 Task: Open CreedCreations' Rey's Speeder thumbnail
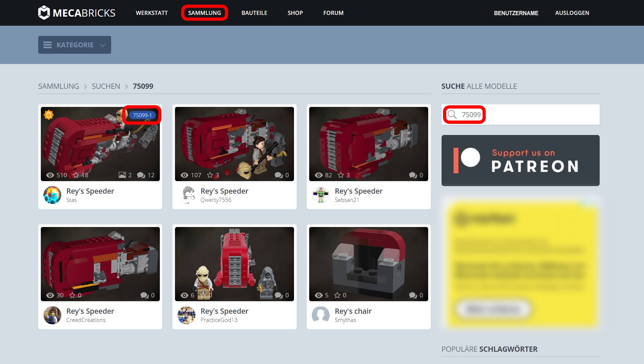pyautogui.click(x=100, y=264)
